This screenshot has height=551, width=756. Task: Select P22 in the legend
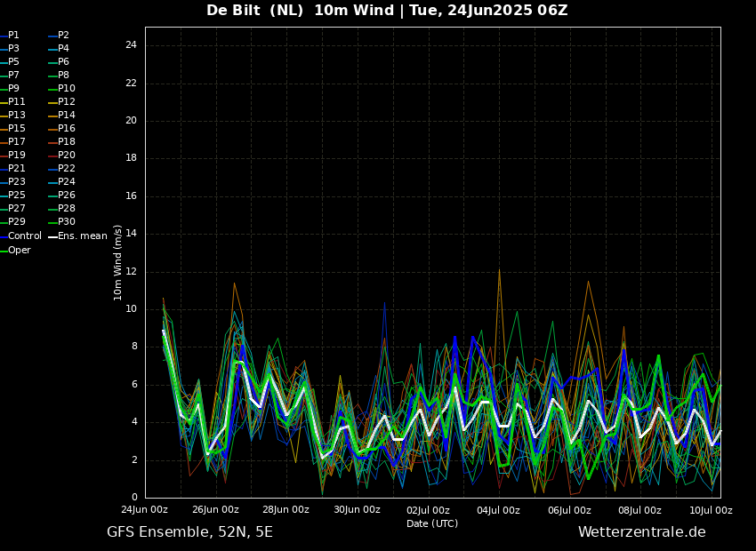pyautogui.click(x=67, y=169)
